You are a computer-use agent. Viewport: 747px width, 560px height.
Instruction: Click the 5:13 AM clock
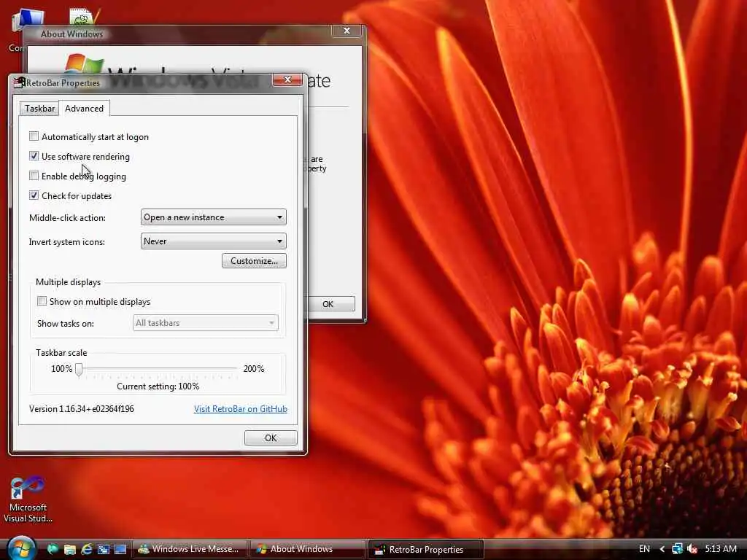pos(721,548)
